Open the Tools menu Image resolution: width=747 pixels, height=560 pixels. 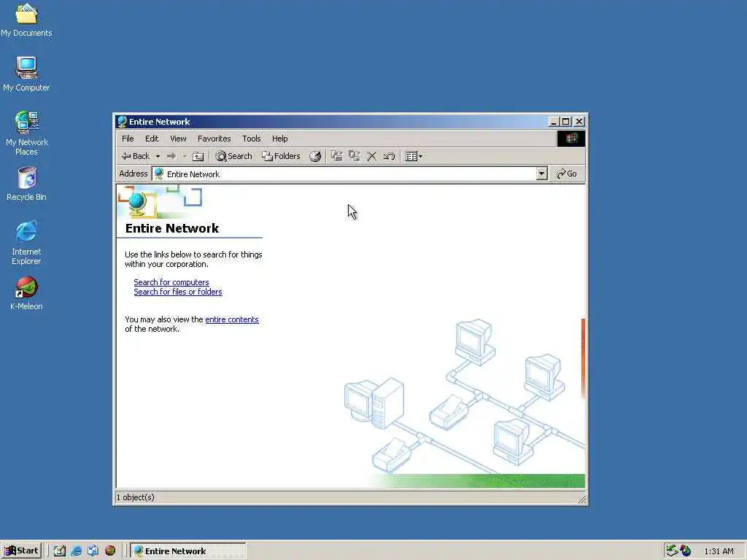tap(251, 139)
